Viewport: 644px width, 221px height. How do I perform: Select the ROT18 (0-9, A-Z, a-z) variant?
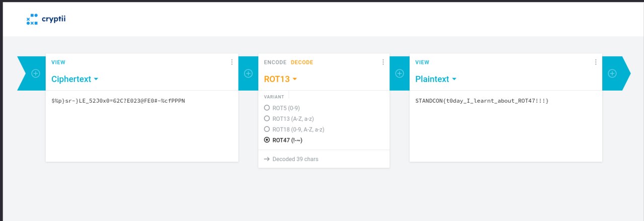(x=294, y=129)
